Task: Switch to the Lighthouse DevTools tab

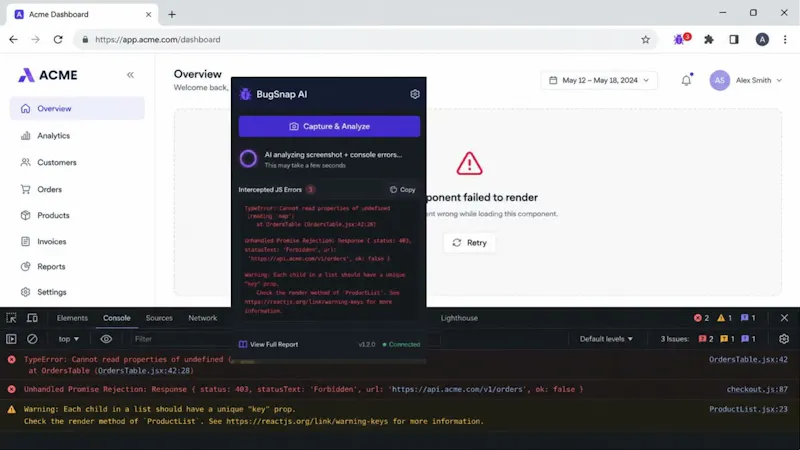Action: [459, 318]
